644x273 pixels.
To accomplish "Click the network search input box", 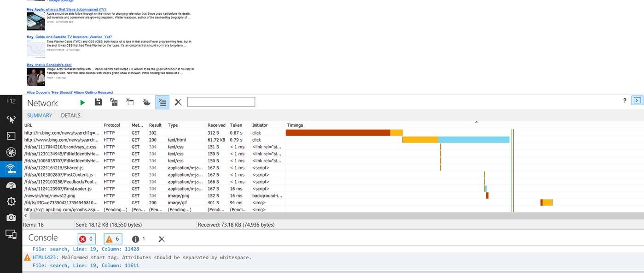I will coord(221,102).
